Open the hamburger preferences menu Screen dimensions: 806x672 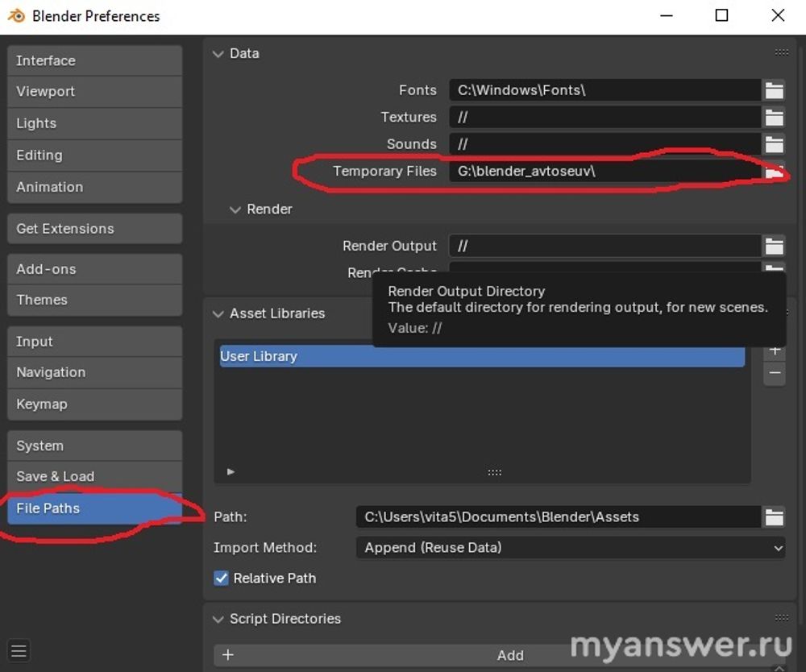point(19,649)
